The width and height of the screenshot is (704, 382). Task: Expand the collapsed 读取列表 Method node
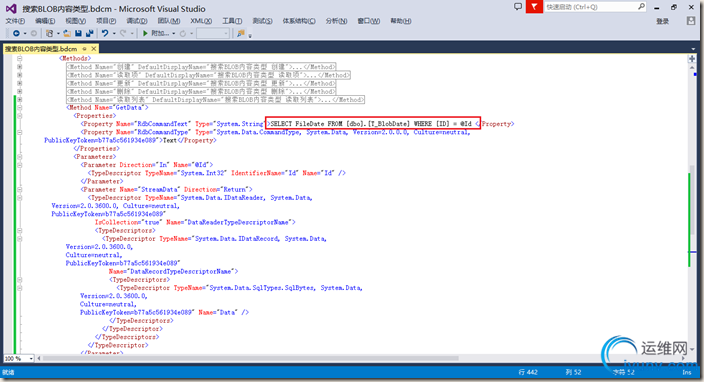tap(19, 100)
